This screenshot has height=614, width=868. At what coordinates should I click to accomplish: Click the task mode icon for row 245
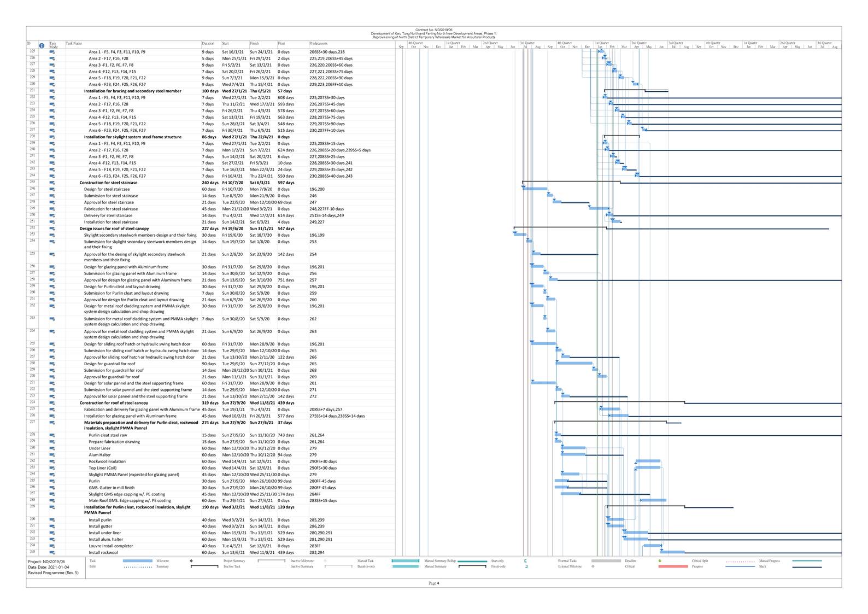coord(52,183)
